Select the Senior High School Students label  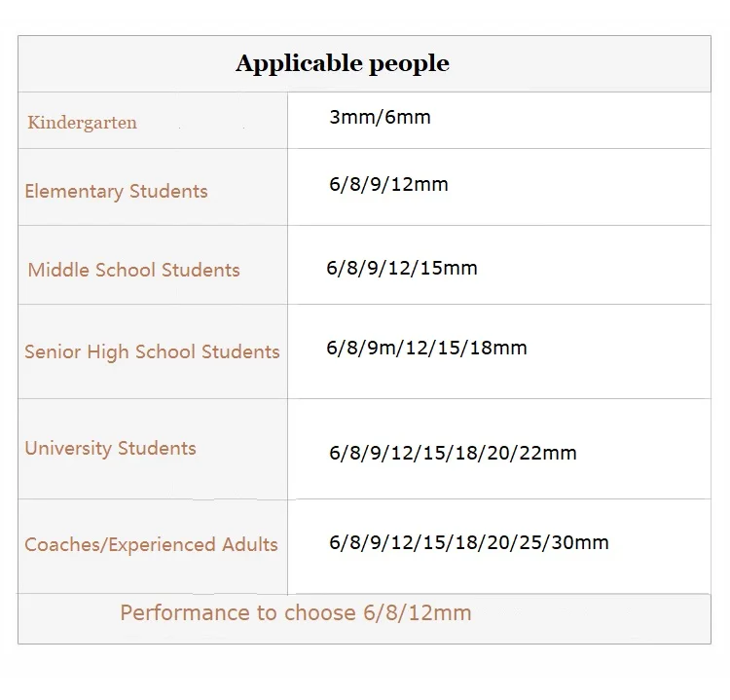point(152,351)
